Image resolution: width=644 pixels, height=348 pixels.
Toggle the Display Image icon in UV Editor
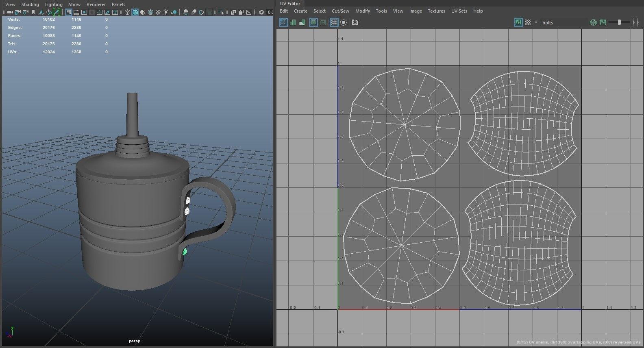click(518, 22)
